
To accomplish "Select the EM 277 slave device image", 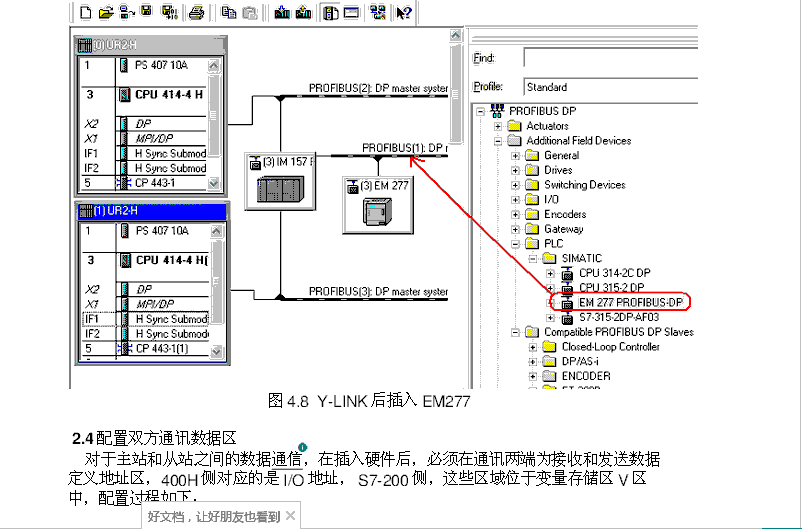I will tap(377, 212).
